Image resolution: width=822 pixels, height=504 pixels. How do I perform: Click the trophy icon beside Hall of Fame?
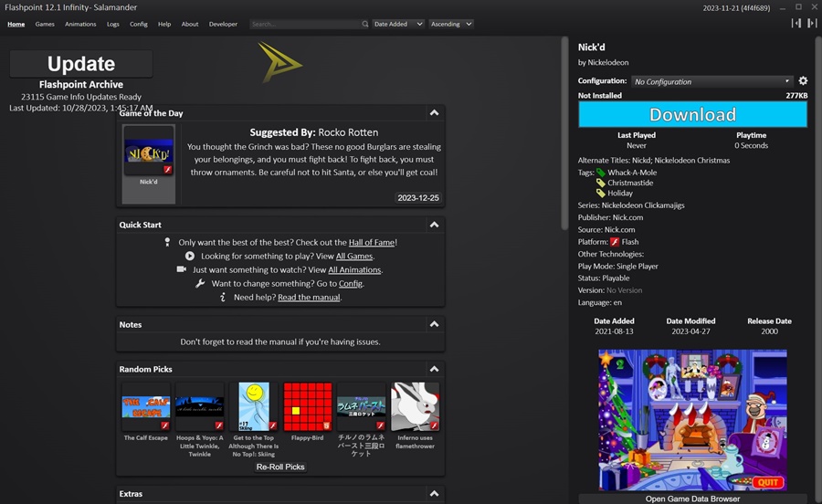[167, 242]
